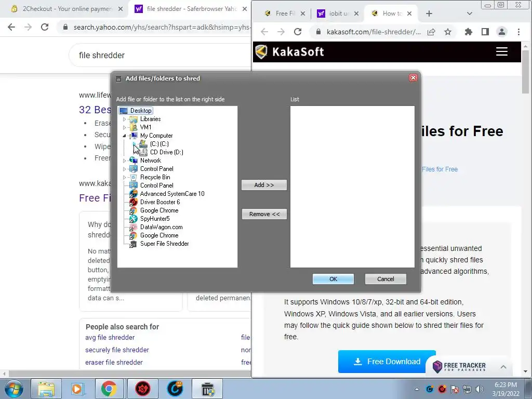532x399 pixels.
Task: Click the Driver Booster 6 icon
Action: click(x=134, y=202)
